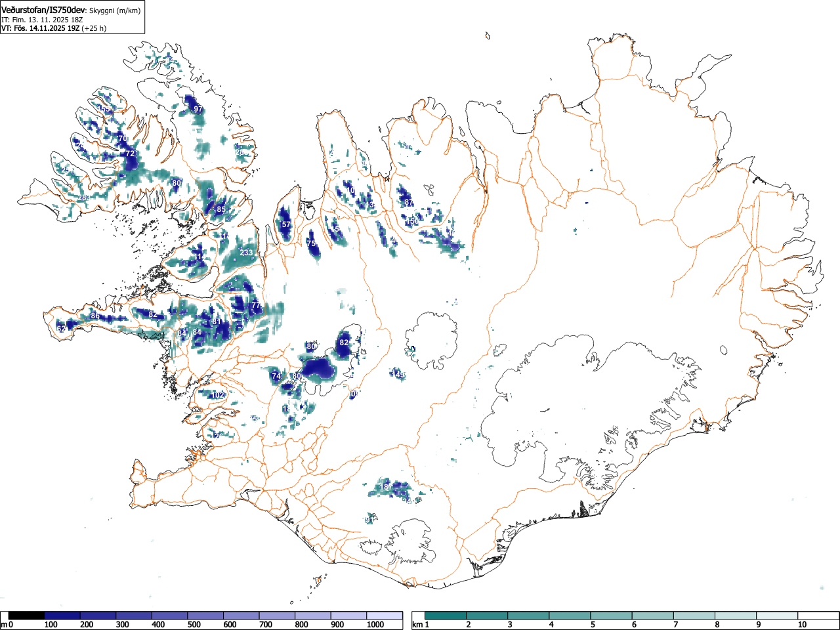Click the visibility value 74 on the map

click(x=276, y=376)
